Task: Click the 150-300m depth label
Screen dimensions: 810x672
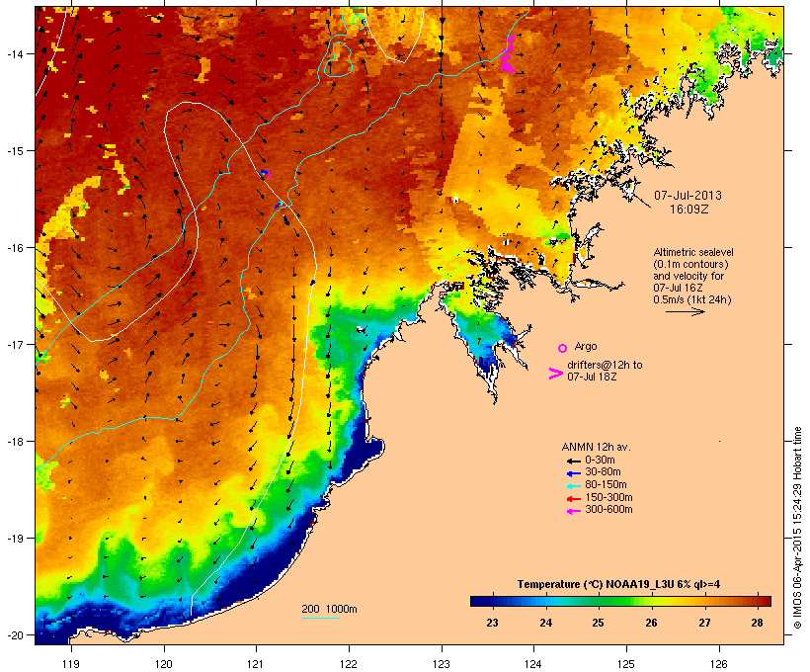Action: (x=608, y=497)
